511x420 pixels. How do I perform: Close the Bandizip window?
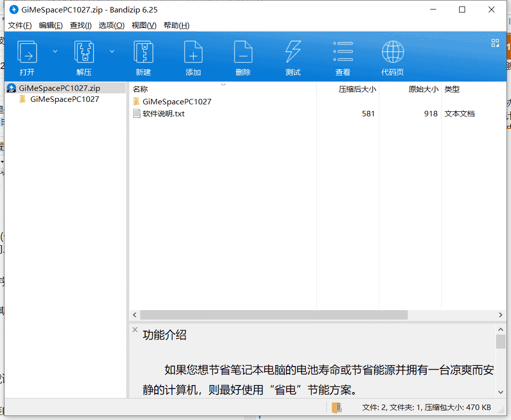click(492, 9)
